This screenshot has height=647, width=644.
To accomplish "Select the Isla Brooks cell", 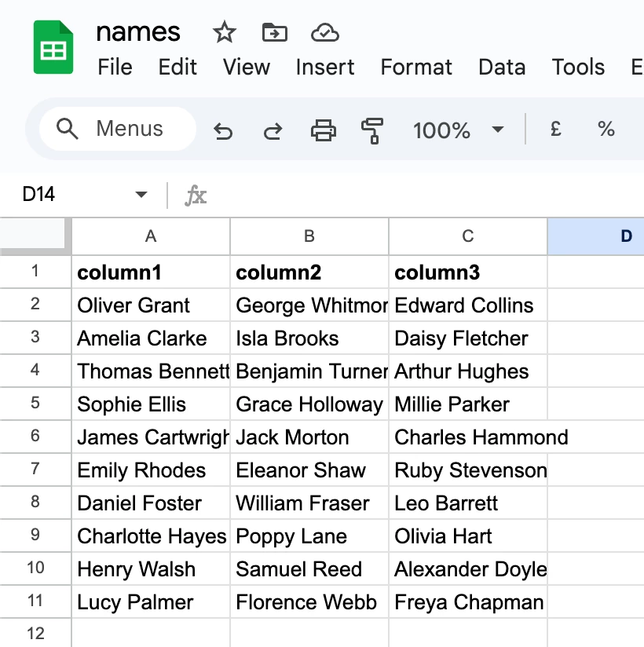I will 309,338.
